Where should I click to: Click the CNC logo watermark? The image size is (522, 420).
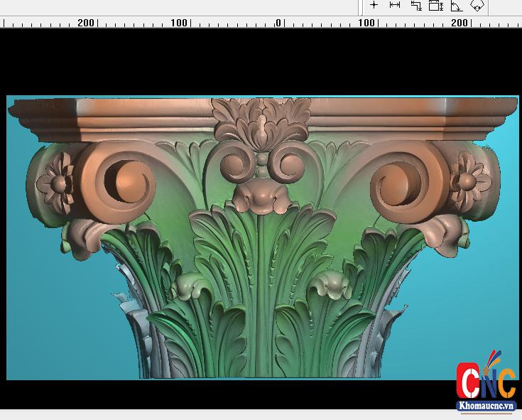click(486, 381)
